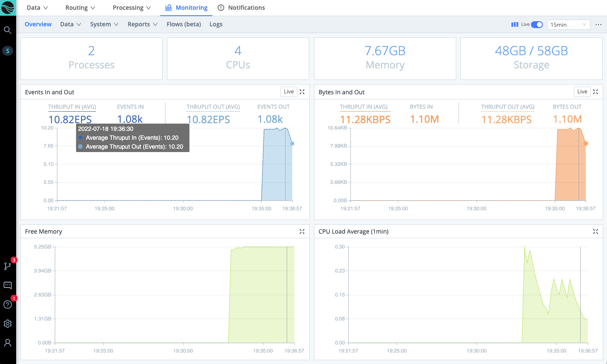This screenshot has width=607, height=364.
Task: Open the 15min time range dropdown
Action: coord(568,24)
